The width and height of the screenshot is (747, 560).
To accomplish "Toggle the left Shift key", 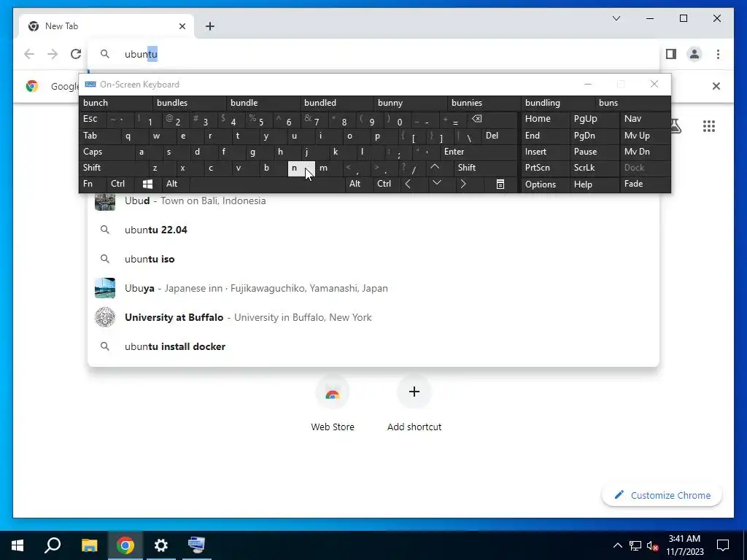I will pyautogui.click(x=113, y=168).
